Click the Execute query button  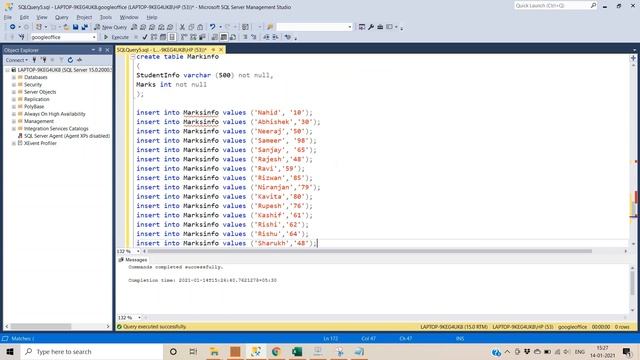(x=116, y=37)
